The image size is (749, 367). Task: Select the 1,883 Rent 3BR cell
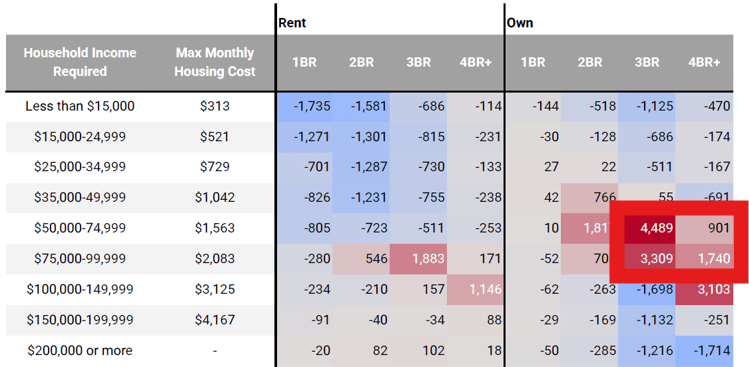[x=418, y=259]
